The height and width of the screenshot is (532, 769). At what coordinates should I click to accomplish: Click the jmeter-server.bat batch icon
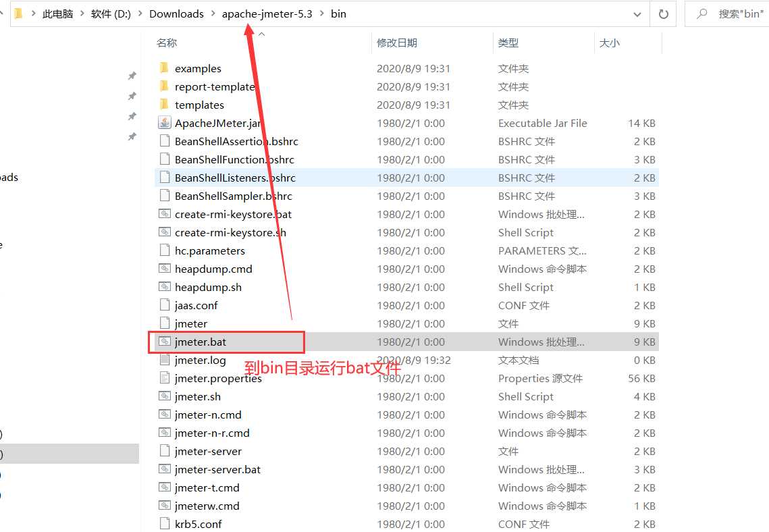164,469
